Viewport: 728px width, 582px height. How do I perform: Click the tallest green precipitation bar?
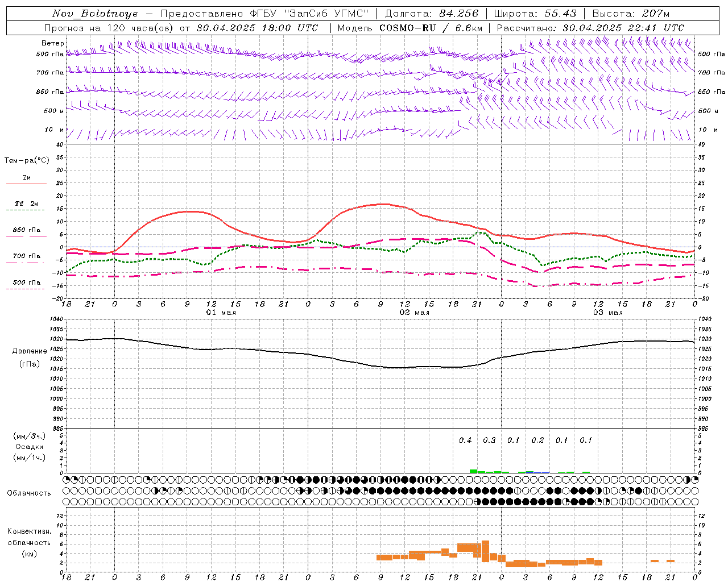(473, 471)
